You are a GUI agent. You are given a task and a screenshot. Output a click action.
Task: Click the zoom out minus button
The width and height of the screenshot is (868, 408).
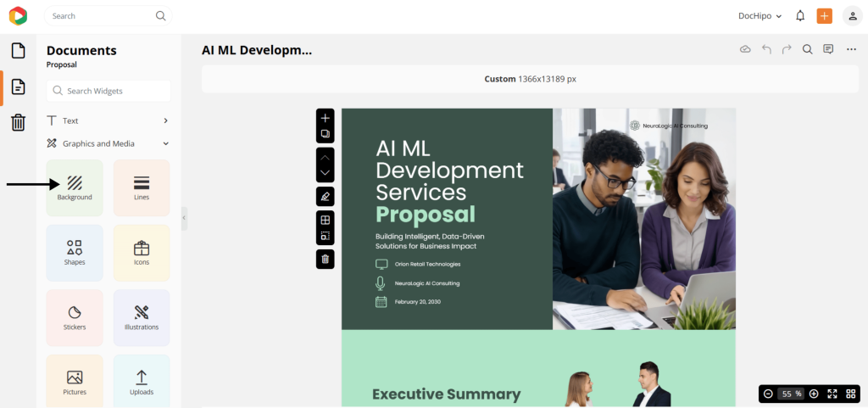point(768,394)
